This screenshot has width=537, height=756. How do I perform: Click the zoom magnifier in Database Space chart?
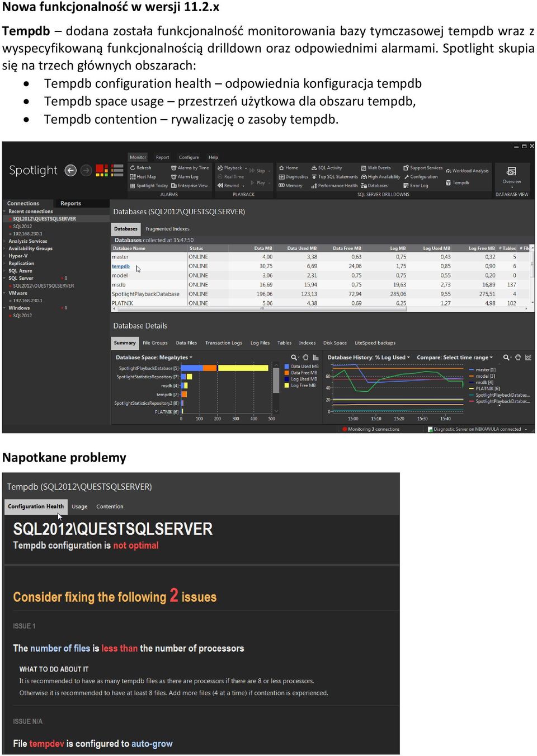[x=294, y=357]
